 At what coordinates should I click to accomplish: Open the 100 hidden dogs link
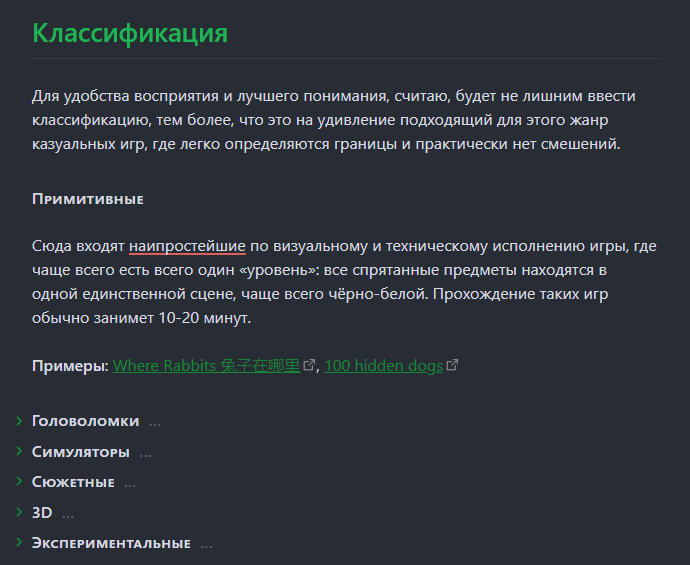(x=383, y=366)
